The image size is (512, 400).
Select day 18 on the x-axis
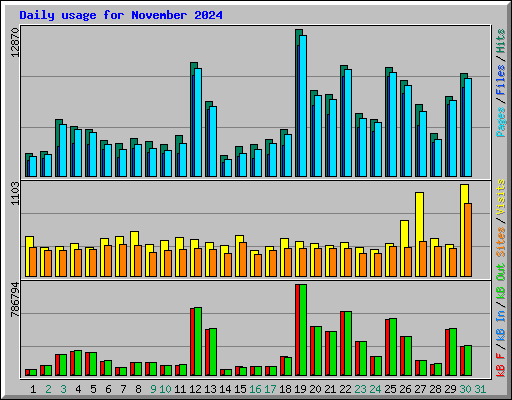point(285,389)
